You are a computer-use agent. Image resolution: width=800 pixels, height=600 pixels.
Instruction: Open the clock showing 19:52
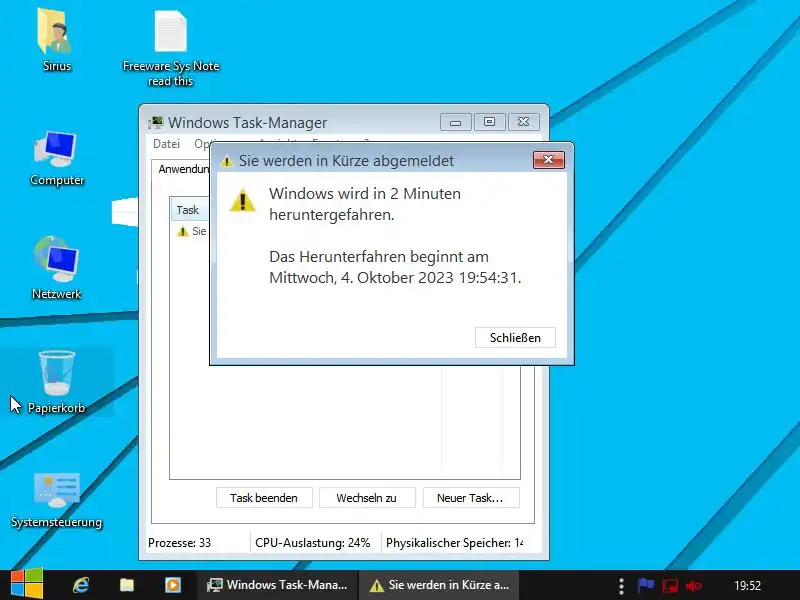(747, 586)
